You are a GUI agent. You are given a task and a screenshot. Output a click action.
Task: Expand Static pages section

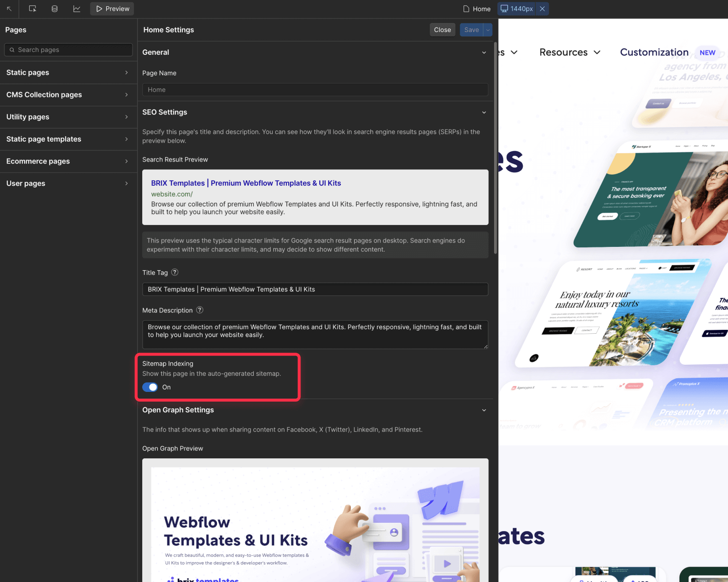[68, 72]
